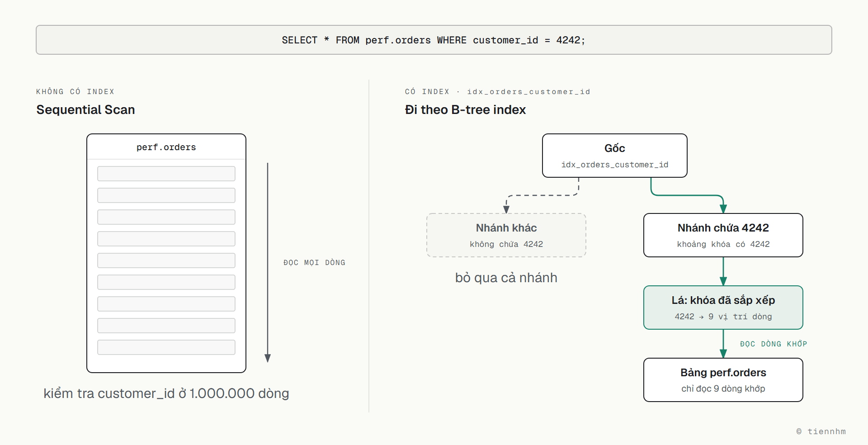Screen dimensions: 868x445
Task: Click the 'KHÔNG CÓ INDEX' label
Action: [75, 92]
